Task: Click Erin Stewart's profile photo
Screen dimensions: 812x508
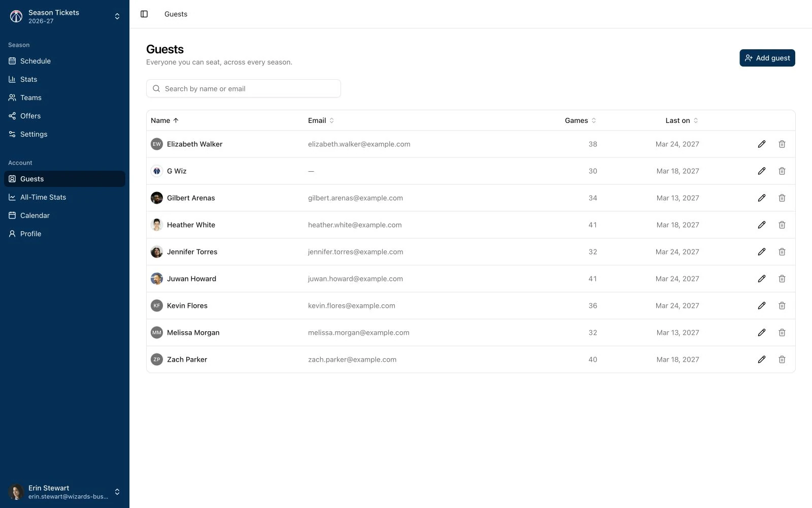Action: coord(16,492)
